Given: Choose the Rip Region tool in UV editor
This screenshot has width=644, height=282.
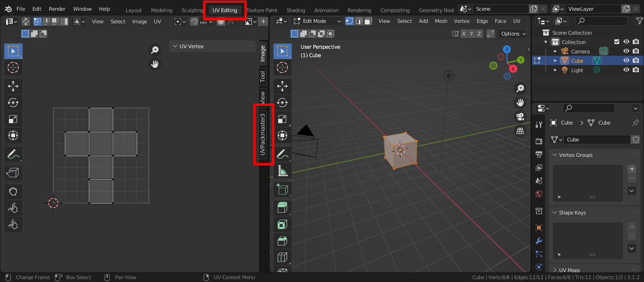Looking at the screenshot, I should click(x=13, y=173).
